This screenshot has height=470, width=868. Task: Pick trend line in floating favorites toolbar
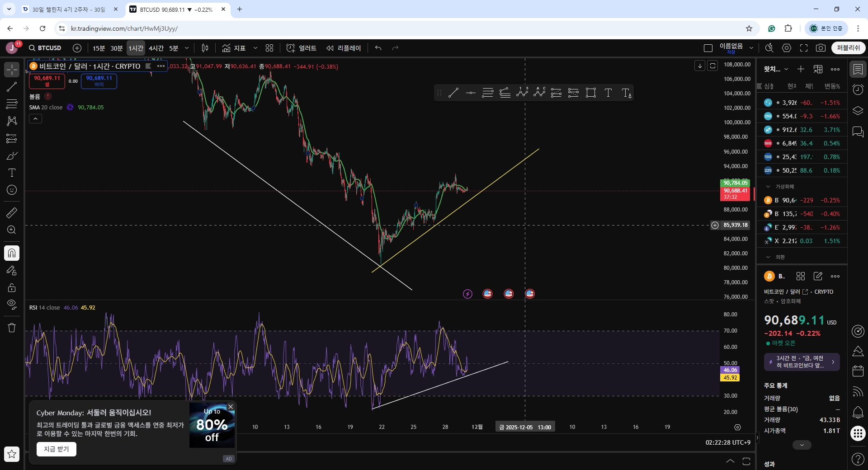point(453,93)
